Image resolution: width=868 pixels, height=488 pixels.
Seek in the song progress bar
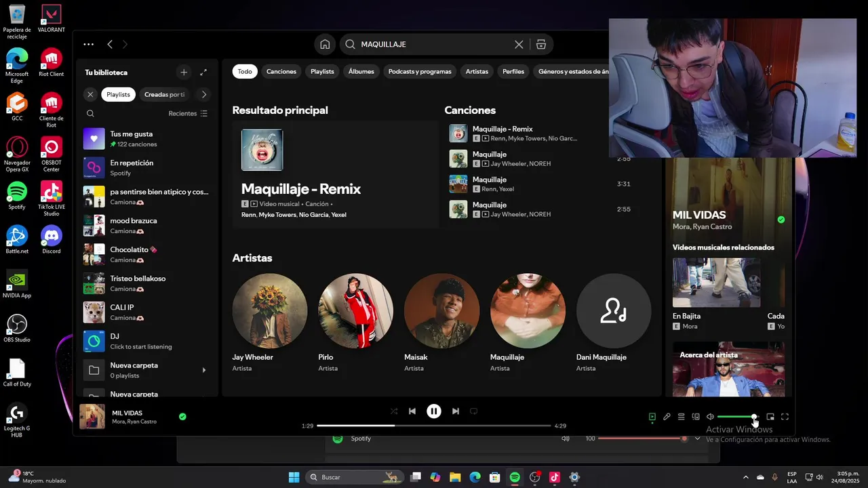pyautogui.click(x=434, y=426)
